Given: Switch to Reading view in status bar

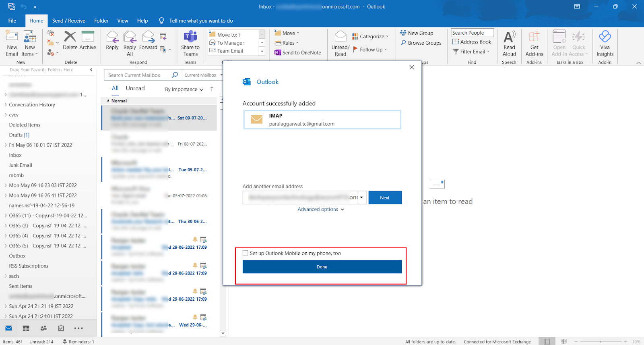Looking at the screenshot, I should (563, 341).
